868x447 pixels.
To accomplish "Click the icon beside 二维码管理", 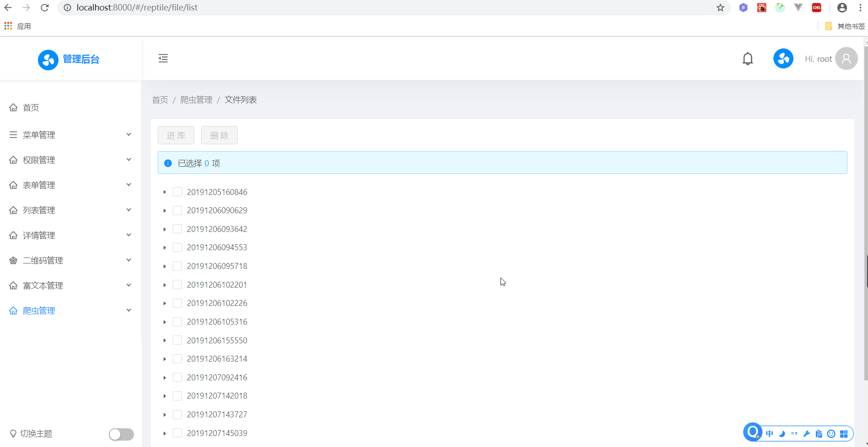I will 13,260.
